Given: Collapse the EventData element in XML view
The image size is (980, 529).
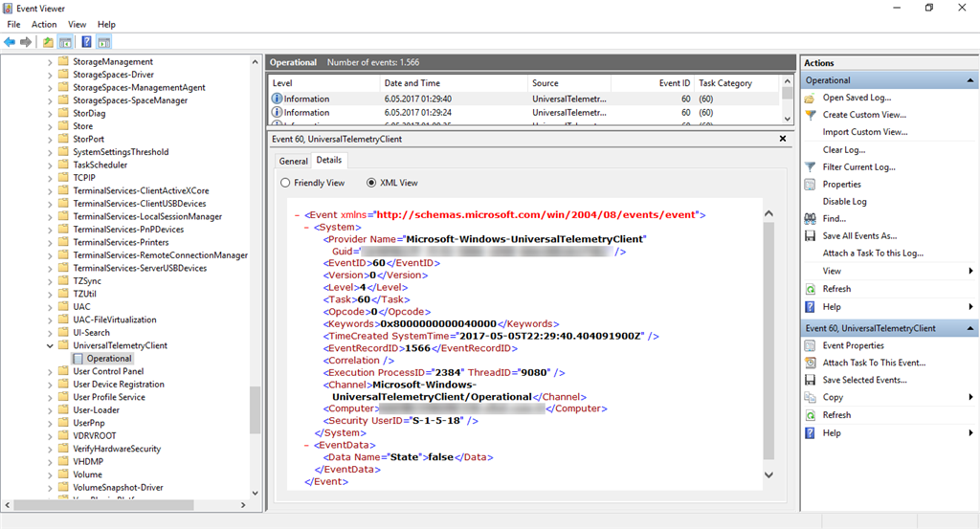Looking at the screenshot, I should (306, 446).
